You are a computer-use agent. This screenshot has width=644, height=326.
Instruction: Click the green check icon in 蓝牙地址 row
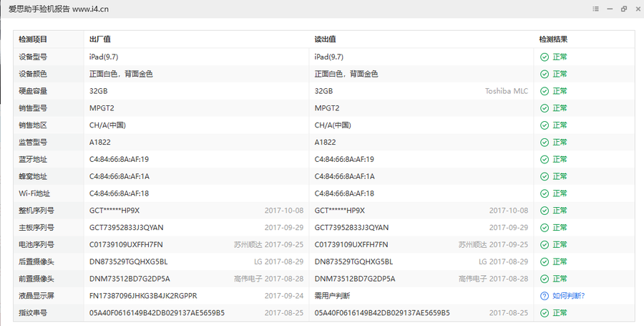[545, 160]
